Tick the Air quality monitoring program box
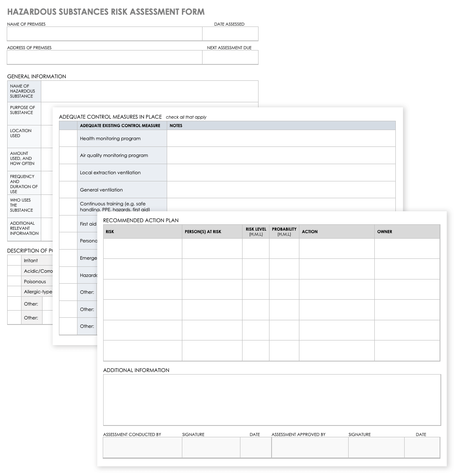This screenshot has width=456, height=476. (x=68, y=155)
